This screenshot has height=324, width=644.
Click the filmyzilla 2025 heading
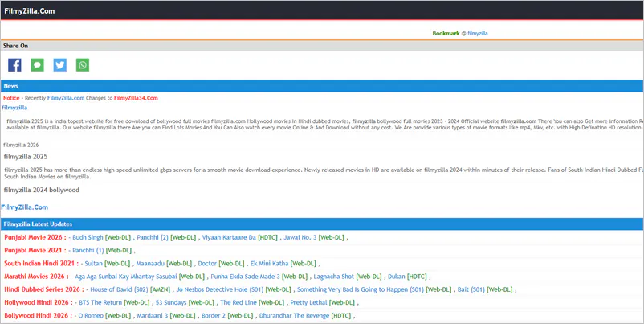pos(26,157)
